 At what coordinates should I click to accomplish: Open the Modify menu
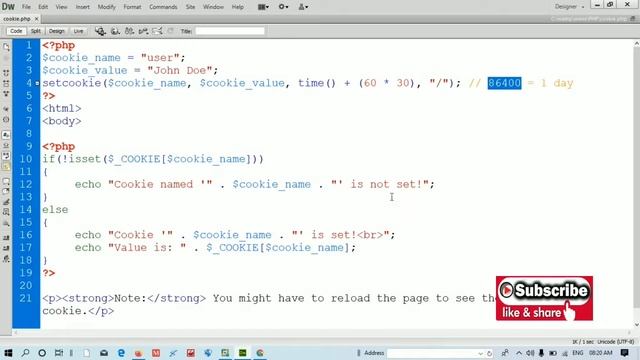(107, 7)
